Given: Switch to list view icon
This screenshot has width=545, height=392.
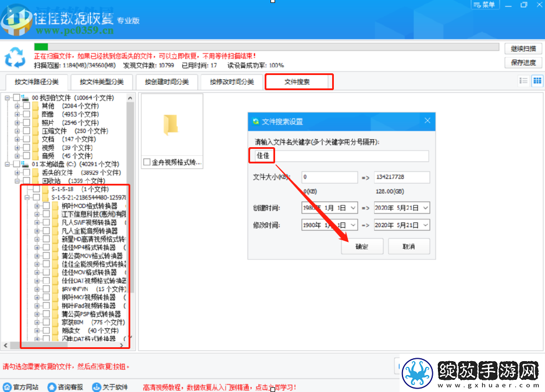Looking at the screenshot, I should tap(523, 81).
